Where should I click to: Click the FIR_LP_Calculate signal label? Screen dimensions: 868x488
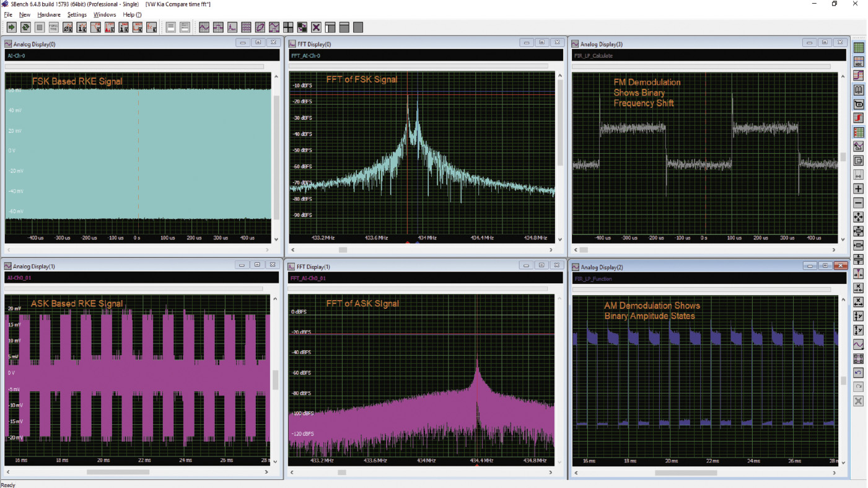[x=594, y=56]
